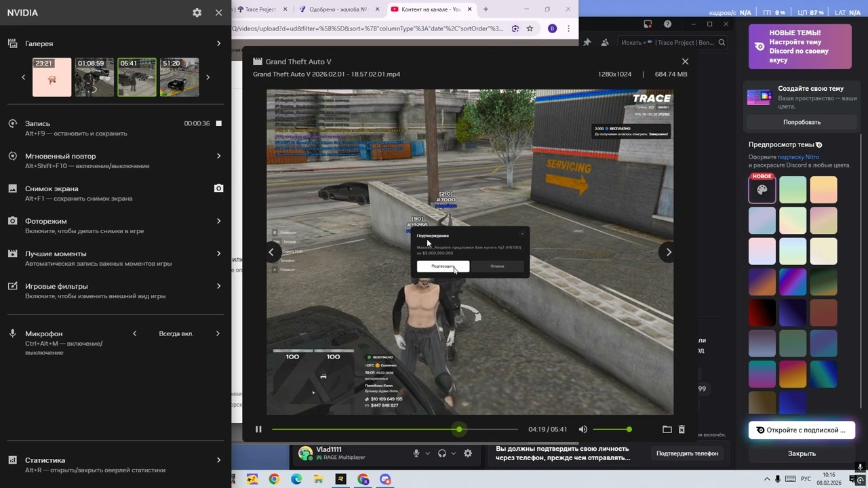Click the Снимок экрана entry
This screenshot has height=488, width=868.
click(115, 192)
